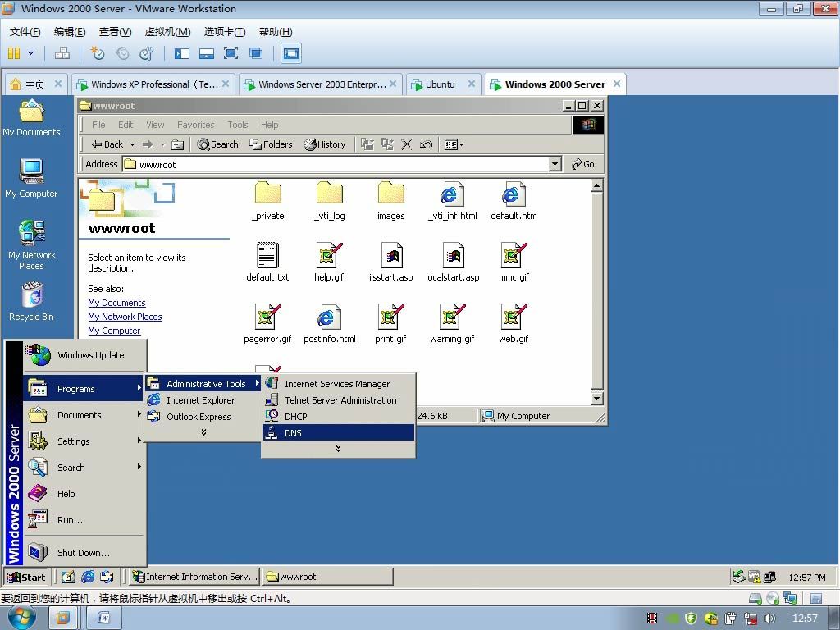Click the Internet Information Services taskbar button
This screenshot has height=630, width=840.
pyautogui.click(x=195, y=577)
